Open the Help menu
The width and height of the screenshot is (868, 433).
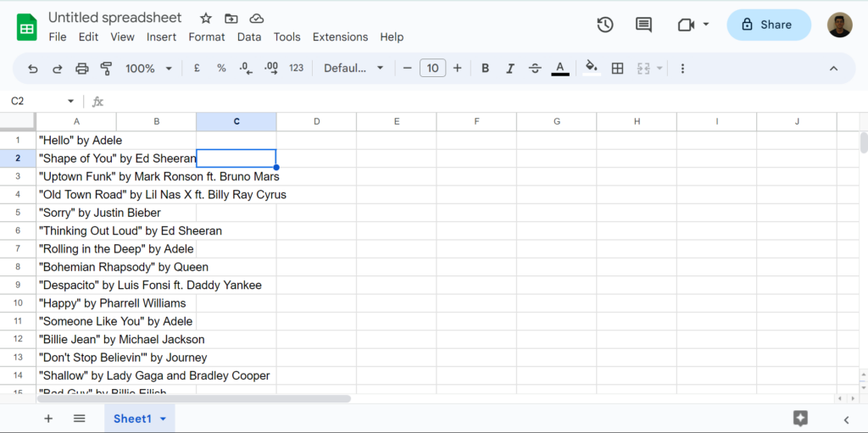pyautogui.click(x=392, y=37)
